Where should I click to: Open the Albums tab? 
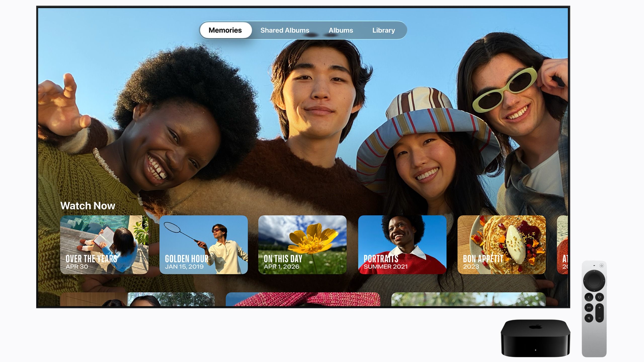tap(341, 30)
